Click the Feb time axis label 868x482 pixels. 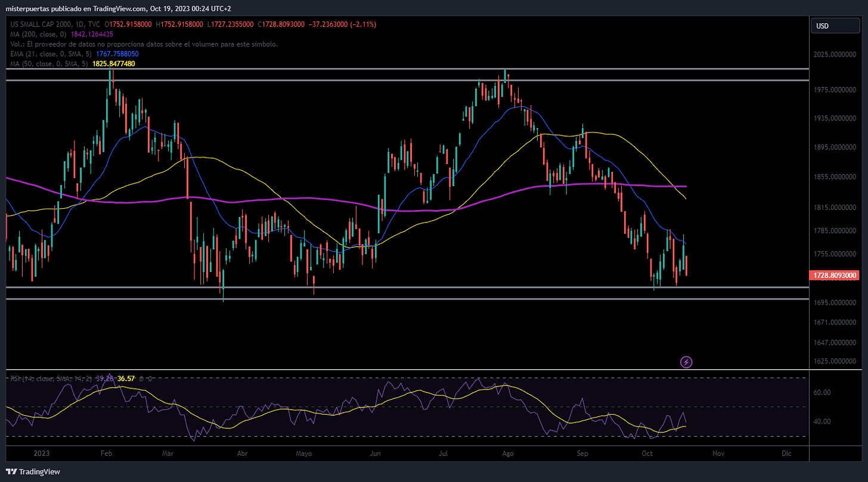(106, 453)
